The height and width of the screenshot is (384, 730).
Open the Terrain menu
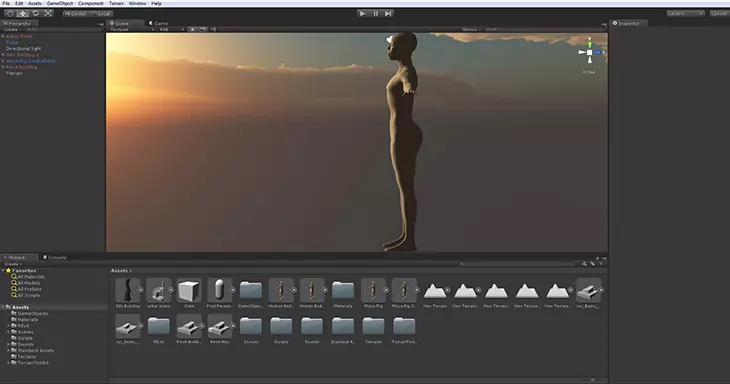(x=116, y=3)
